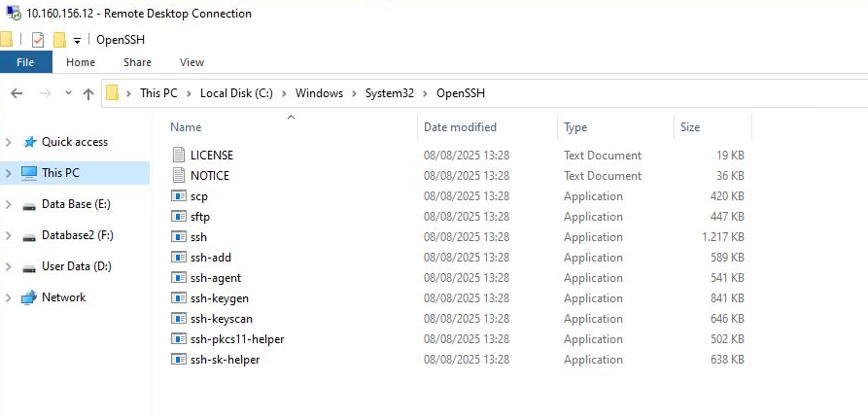Click the Data Base (E:) drive icon
868x418 pixels.
[29, 205]
